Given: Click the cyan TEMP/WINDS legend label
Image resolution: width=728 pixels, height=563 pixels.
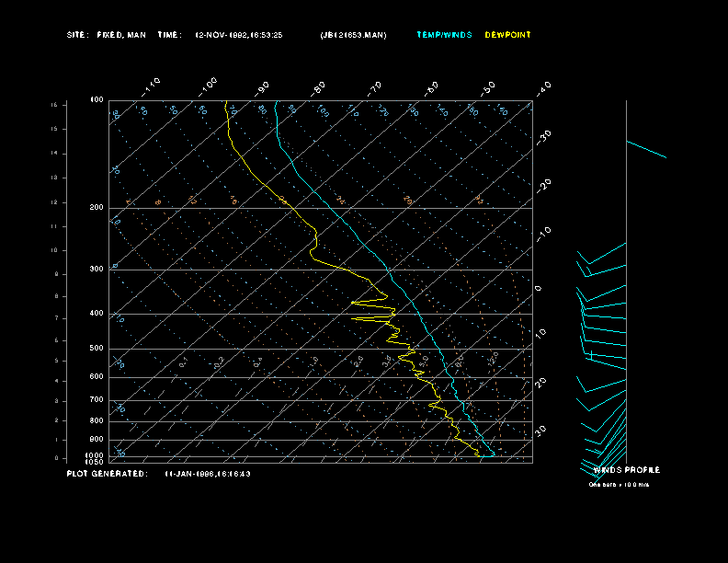Looking at the screenshot, I should coord(444,35).
